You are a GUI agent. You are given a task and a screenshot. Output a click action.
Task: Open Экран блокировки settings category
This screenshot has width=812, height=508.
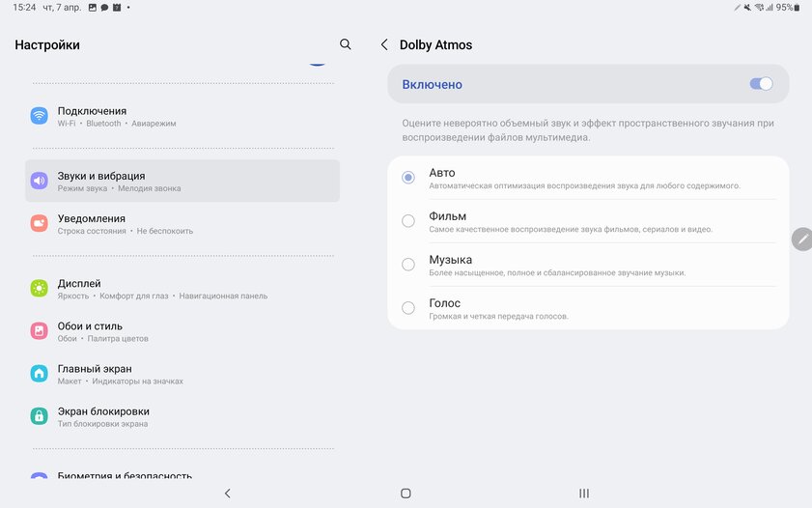pos(182,416)
